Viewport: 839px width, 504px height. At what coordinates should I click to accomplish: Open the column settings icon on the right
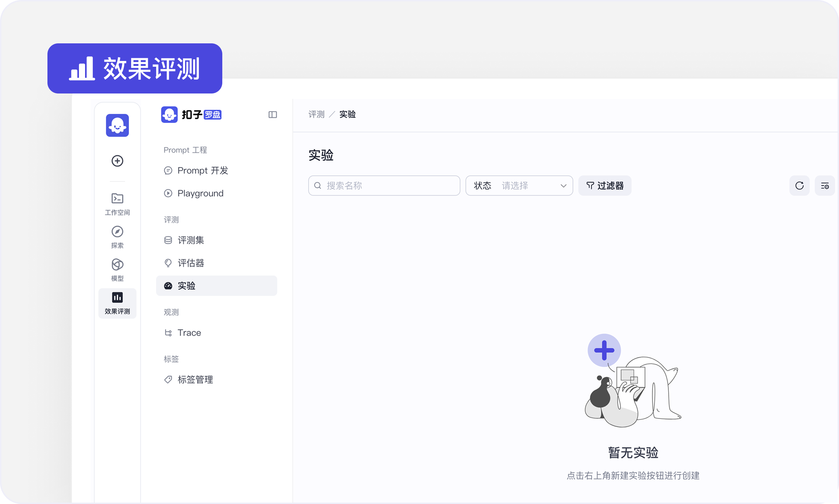point(825,185)
